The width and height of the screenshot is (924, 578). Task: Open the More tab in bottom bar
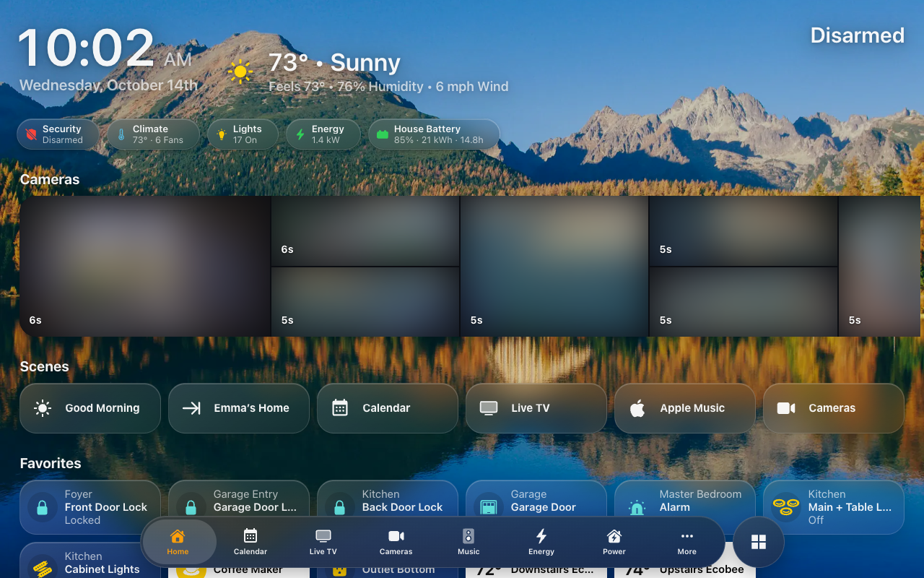pyautogui.click(x=687, y=542)
